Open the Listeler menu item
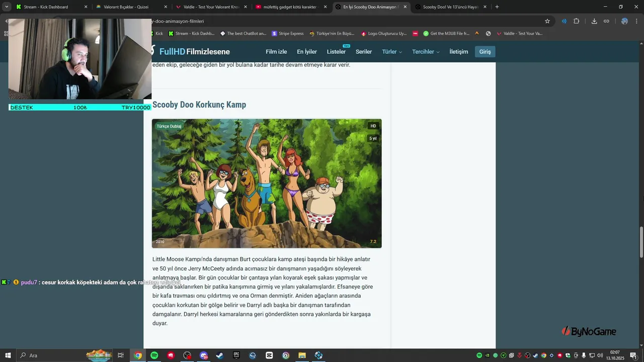Screen dimensions: 644x362 pos(336,52)
